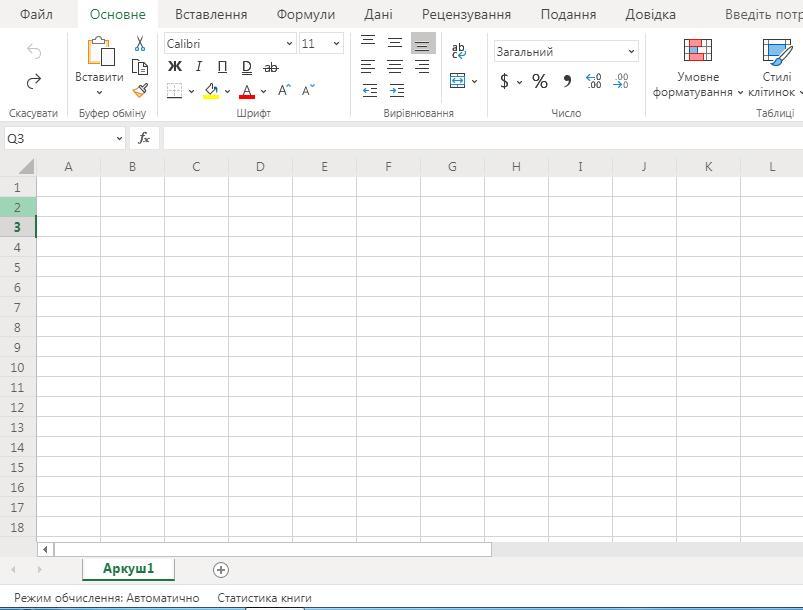Click the Paste clipboard icon
The image size is (803, 610).
[100, 51]
